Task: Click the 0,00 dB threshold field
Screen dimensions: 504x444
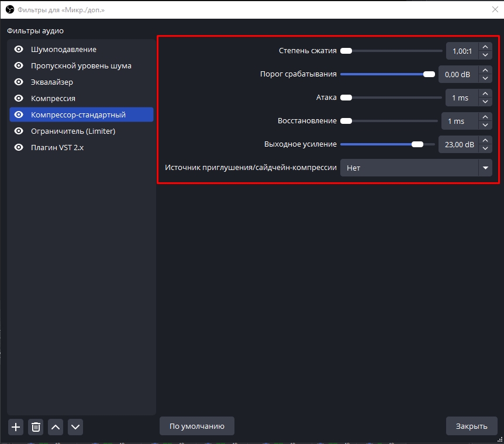Action: (x=458, y=75)
